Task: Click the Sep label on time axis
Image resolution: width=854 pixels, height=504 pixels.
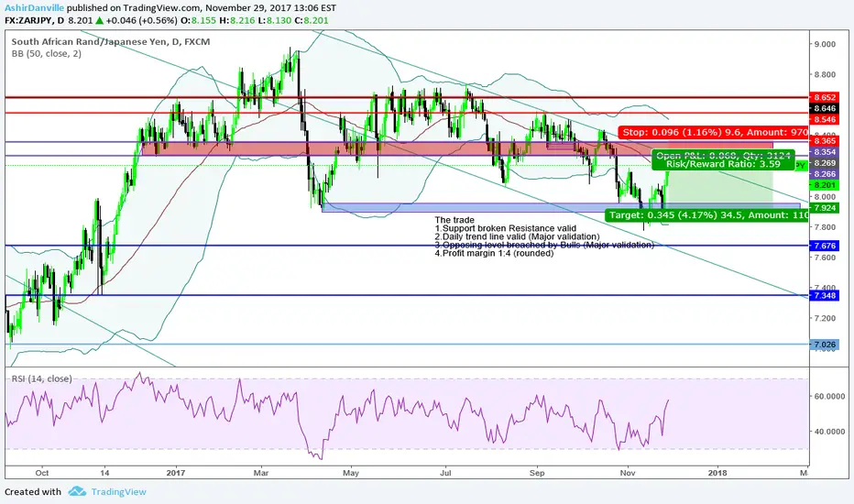Action: coord(537,473)
